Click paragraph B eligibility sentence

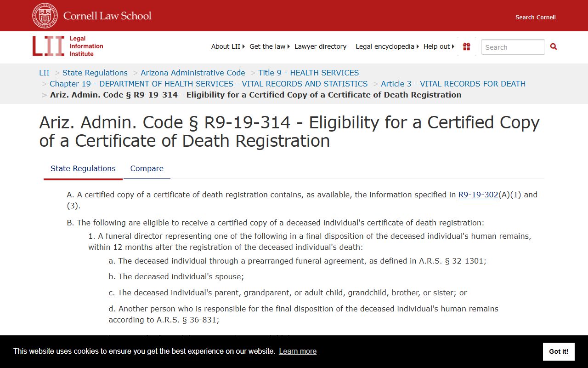(x=276, y=223)
